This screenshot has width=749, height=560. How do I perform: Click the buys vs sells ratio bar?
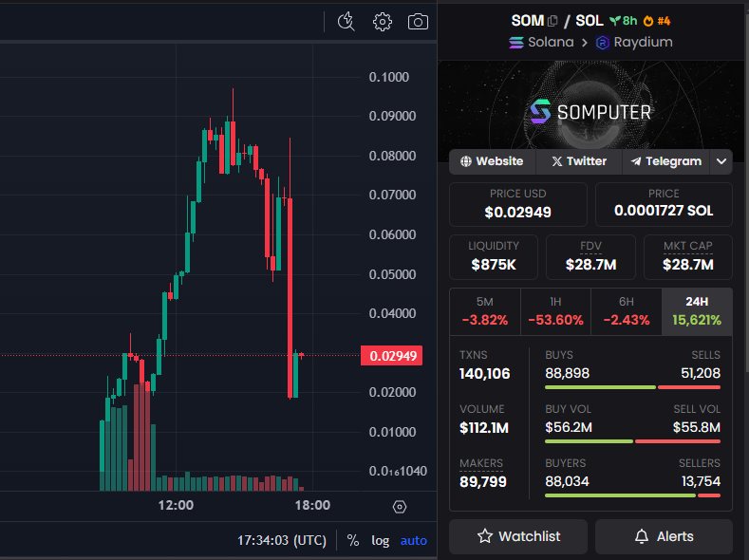[x=632, y=387]
